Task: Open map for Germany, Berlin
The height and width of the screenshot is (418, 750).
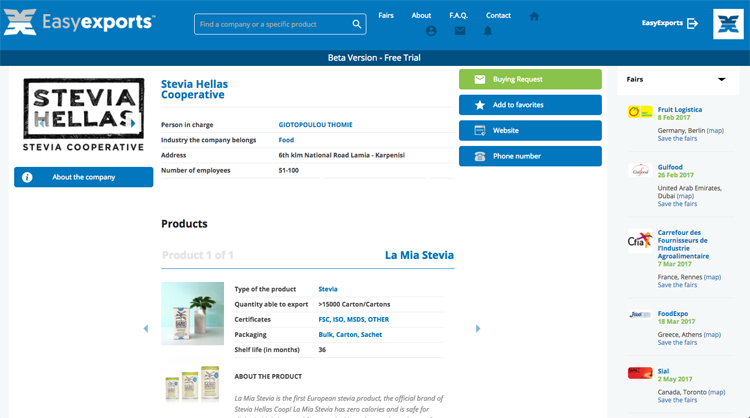Action: (715, 131)
